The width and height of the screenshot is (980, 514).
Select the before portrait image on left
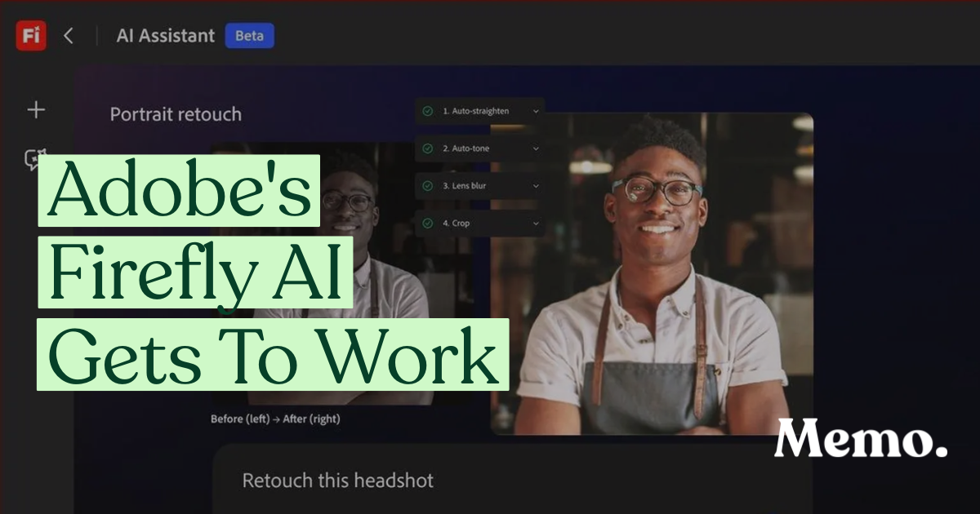coord(341,274)
